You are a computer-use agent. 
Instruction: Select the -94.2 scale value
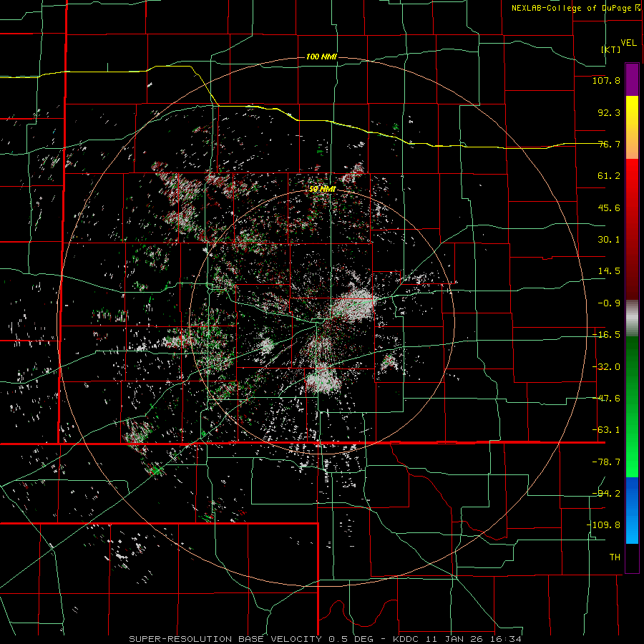[x=606, y=493]
